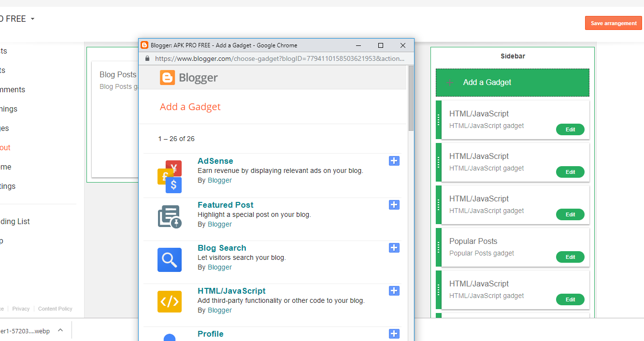
Task: Click the Blog Posts gadget box
Action: coord(115,119)
